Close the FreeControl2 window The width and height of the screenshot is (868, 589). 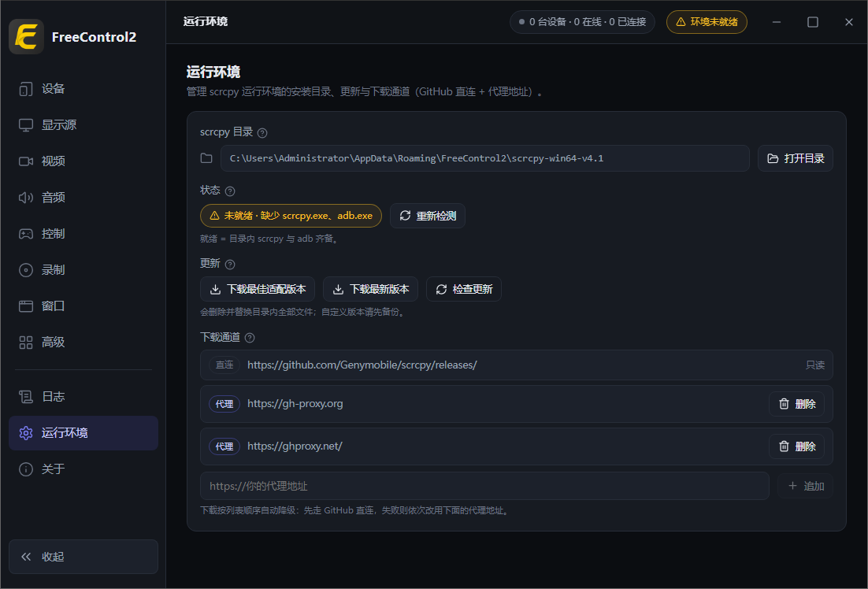[848, 22]
